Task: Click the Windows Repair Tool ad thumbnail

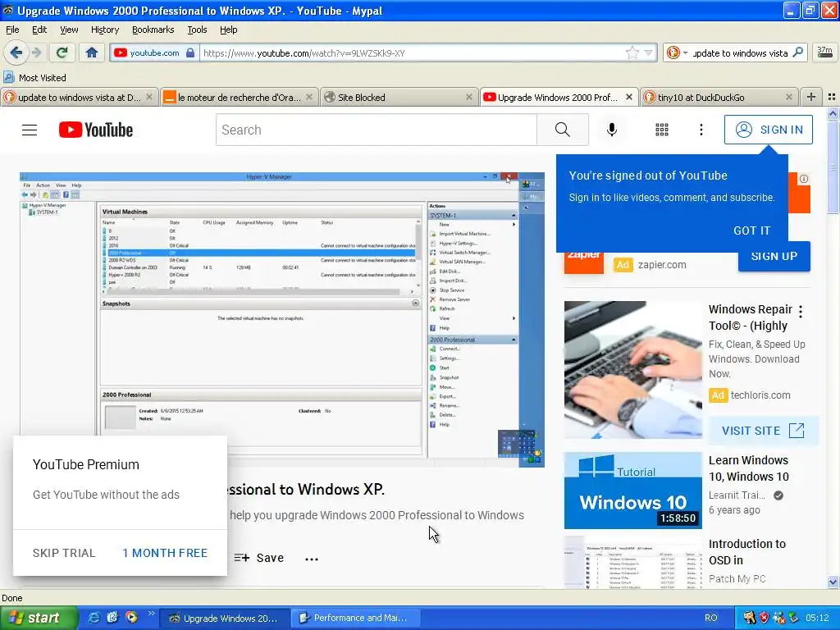Action: coord(632,370)
